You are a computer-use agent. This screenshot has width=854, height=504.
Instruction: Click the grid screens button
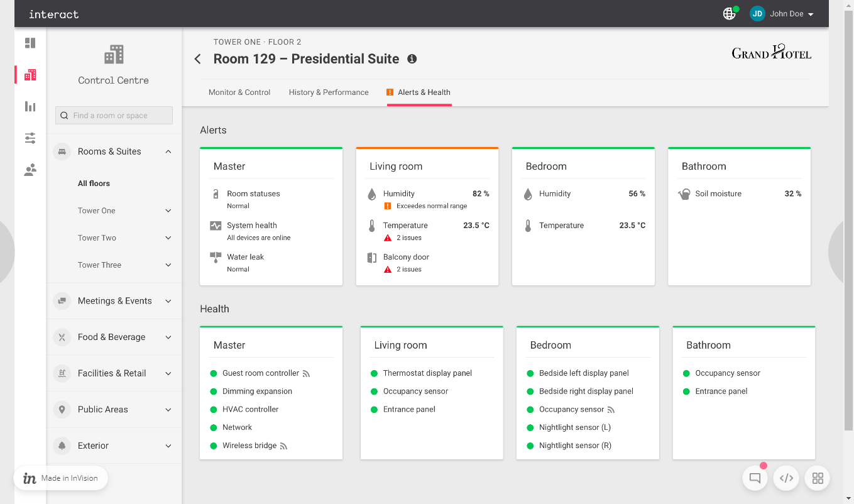[818, 478]
